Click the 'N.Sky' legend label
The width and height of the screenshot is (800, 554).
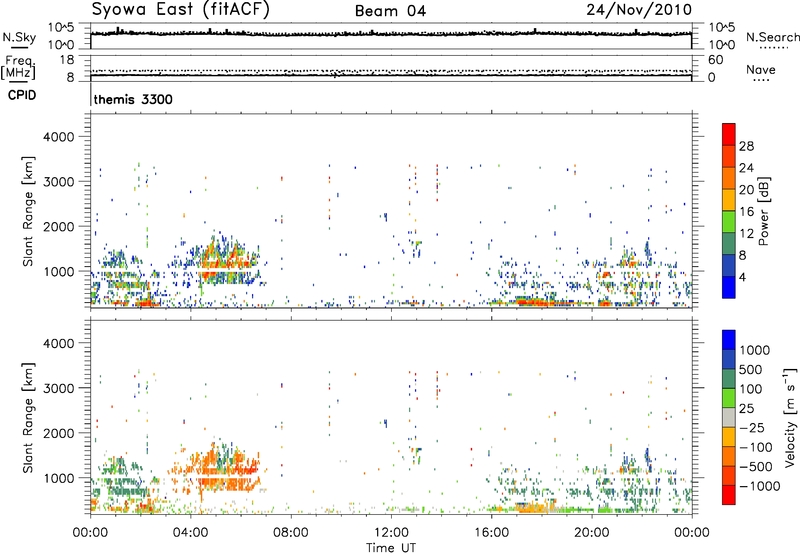point(19,37)
